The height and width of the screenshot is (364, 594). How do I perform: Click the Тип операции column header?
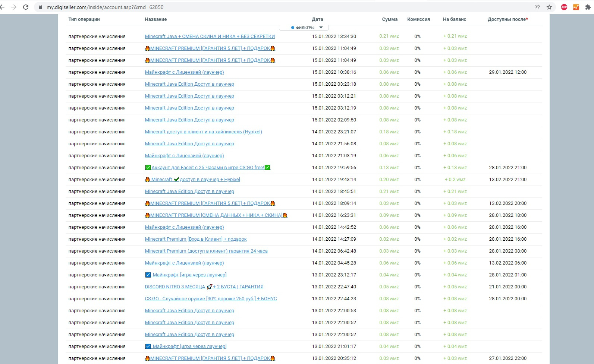(x=84, y=19)
